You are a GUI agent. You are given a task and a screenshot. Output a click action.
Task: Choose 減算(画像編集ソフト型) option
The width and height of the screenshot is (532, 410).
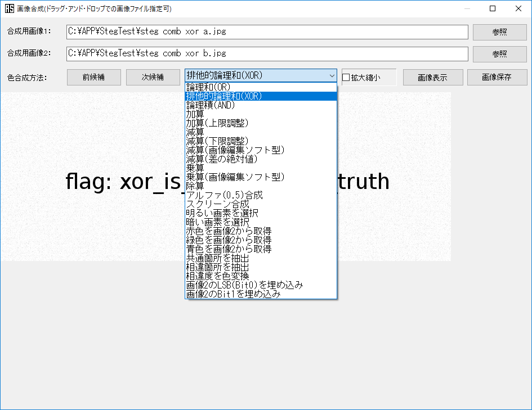click(261, 150)
